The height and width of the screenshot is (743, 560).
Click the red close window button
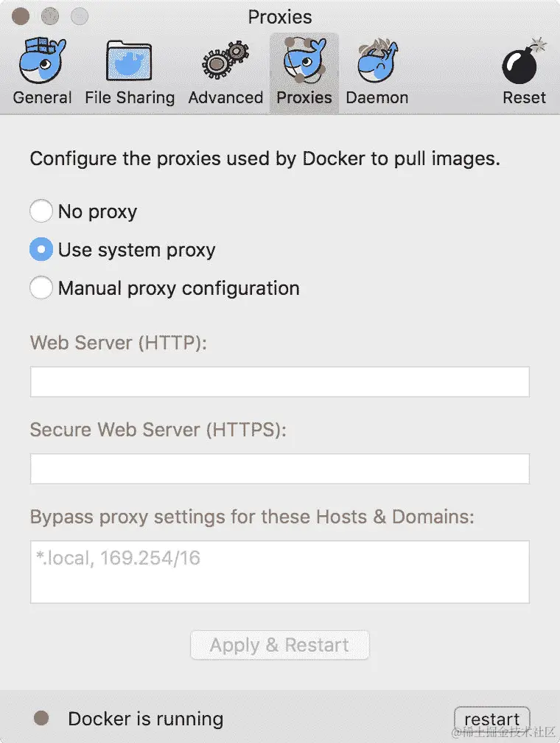coord(22,15)
